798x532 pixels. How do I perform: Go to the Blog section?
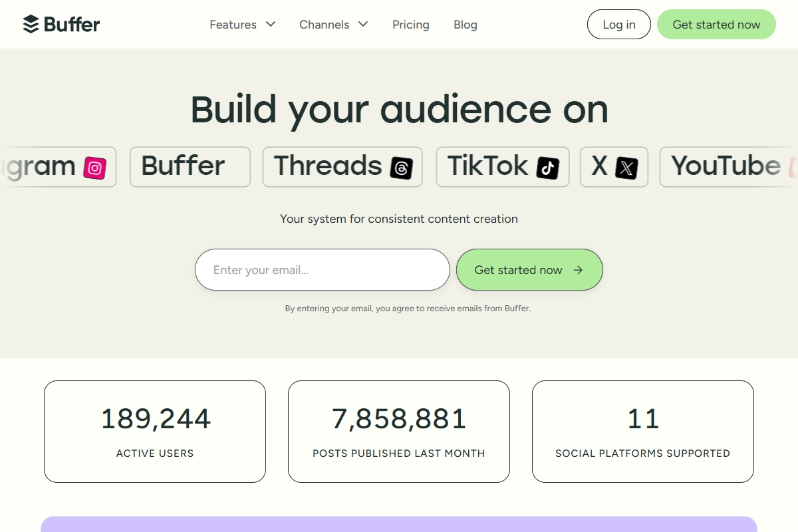pyautogui.click(x=465, y=25)
